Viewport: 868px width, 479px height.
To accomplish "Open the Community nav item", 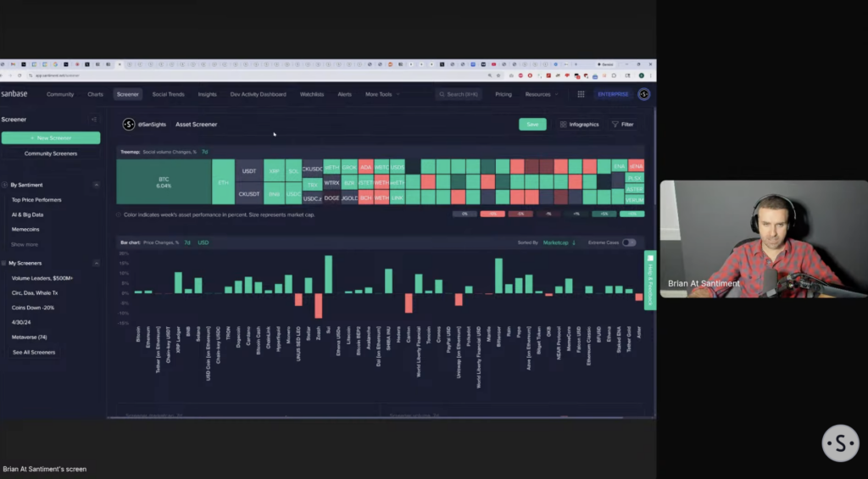I will [60, 94].
